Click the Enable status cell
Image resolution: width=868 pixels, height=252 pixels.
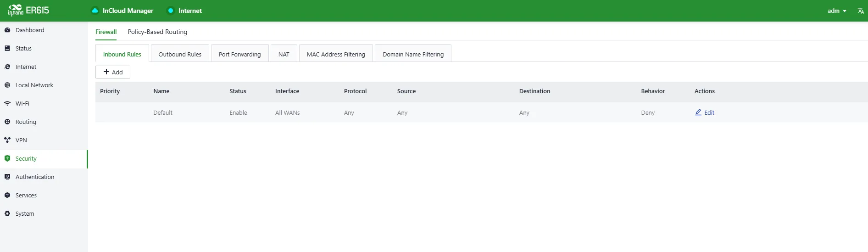pos(238,112)
